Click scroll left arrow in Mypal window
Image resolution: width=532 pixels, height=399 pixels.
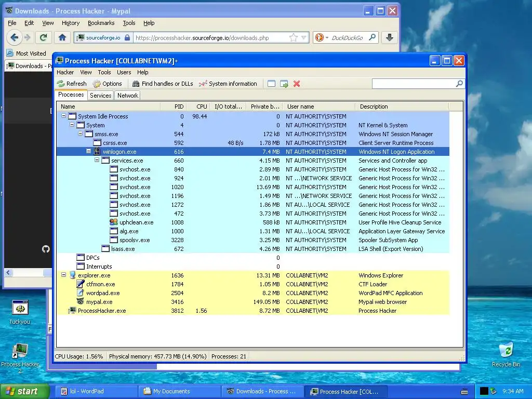click(8, 272)
